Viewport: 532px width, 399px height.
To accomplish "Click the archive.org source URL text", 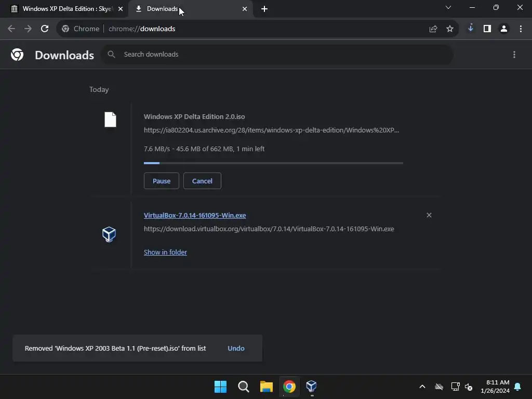I will click(x=271, y=130).
